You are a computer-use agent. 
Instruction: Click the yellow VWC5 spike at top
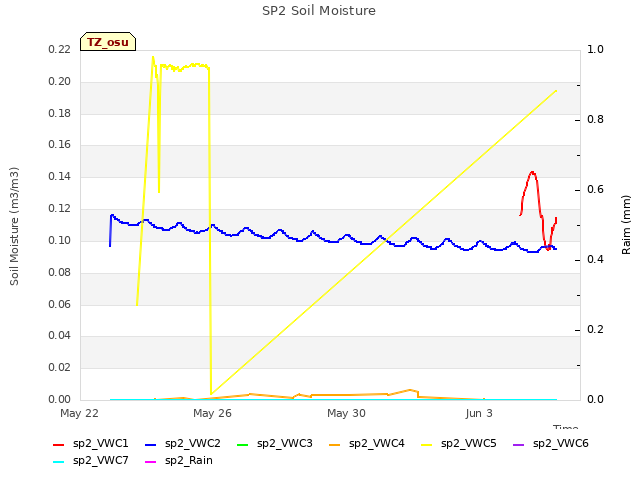point(153,58)
